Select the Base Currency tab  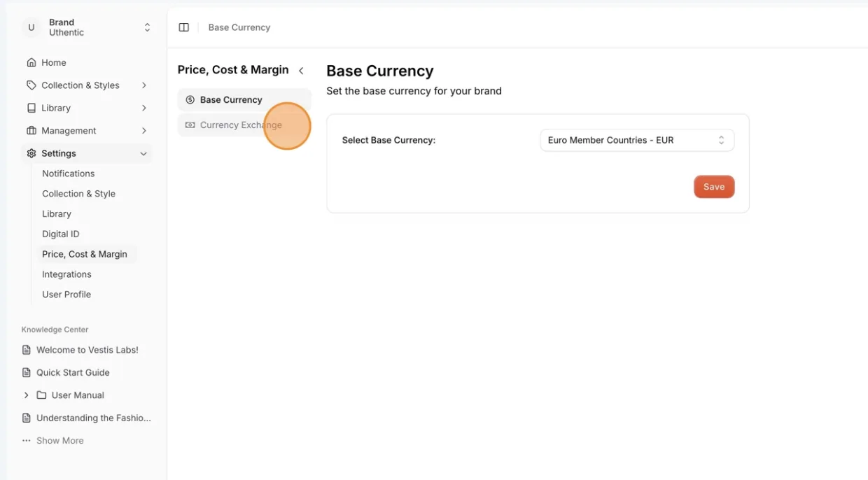244,100
